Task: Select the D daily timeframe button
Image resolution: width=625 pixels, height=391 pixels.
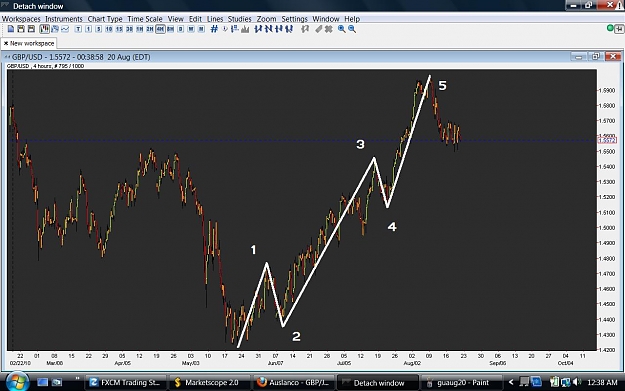Action: [181, 29]
